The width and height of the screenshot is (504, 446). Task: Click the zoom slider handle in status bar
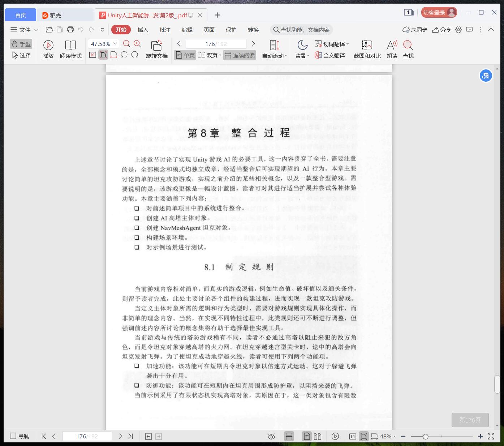[426, 437]
